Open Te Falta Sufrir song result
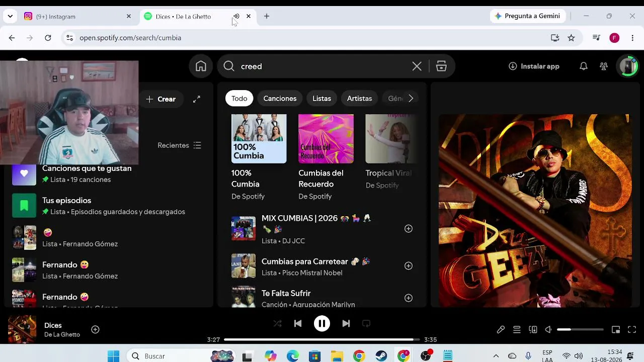 [322, 298]
